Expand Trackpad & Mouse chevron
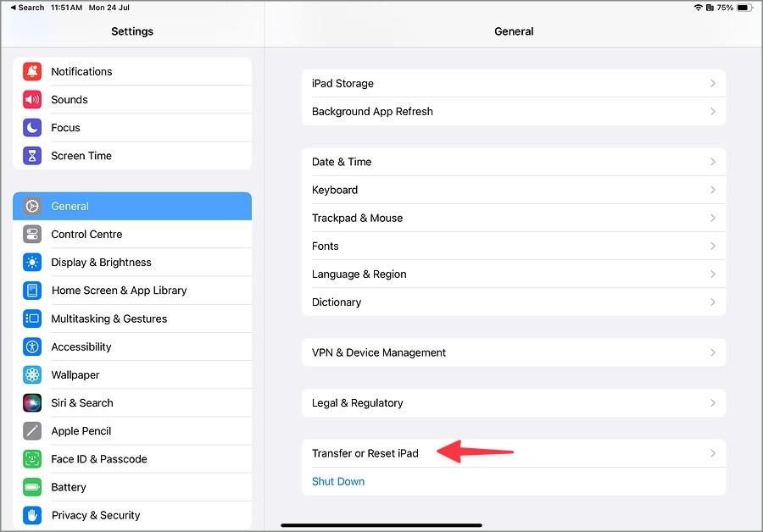The height and width of the screenshot is (532, 763). pyautogui.click(x=713, y=218)
